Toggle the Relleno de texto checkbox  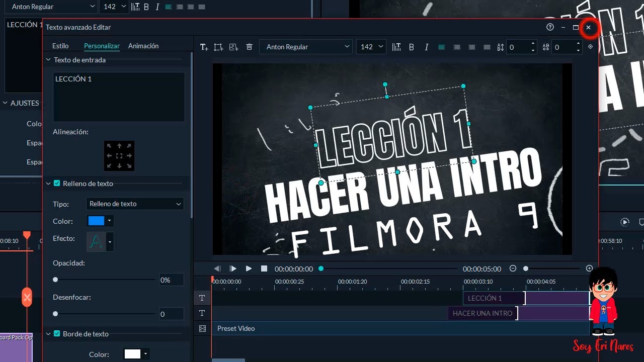(x=57, y=184)
